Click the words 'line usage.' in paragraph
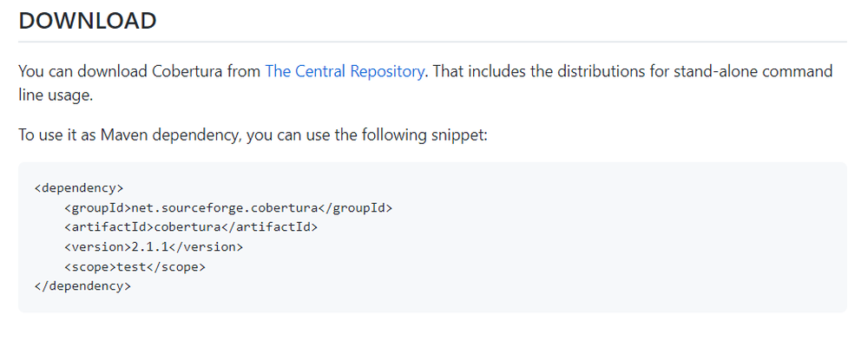 (x=56, y=95)
